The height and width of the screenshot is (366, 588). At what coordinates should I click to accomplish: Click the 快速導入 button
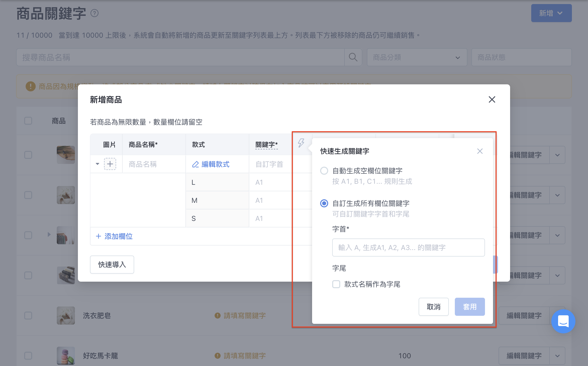(112, 265)
